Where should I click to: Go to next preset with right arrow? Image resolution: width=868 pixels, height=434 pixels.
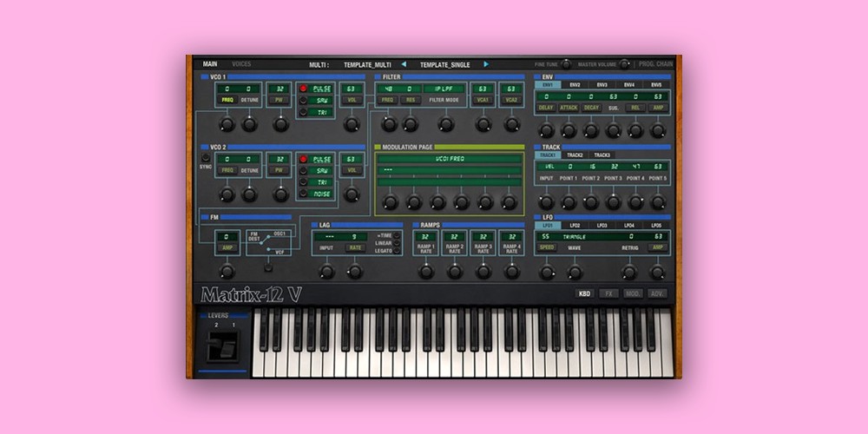pyautogui.click(x=486, y=64)
